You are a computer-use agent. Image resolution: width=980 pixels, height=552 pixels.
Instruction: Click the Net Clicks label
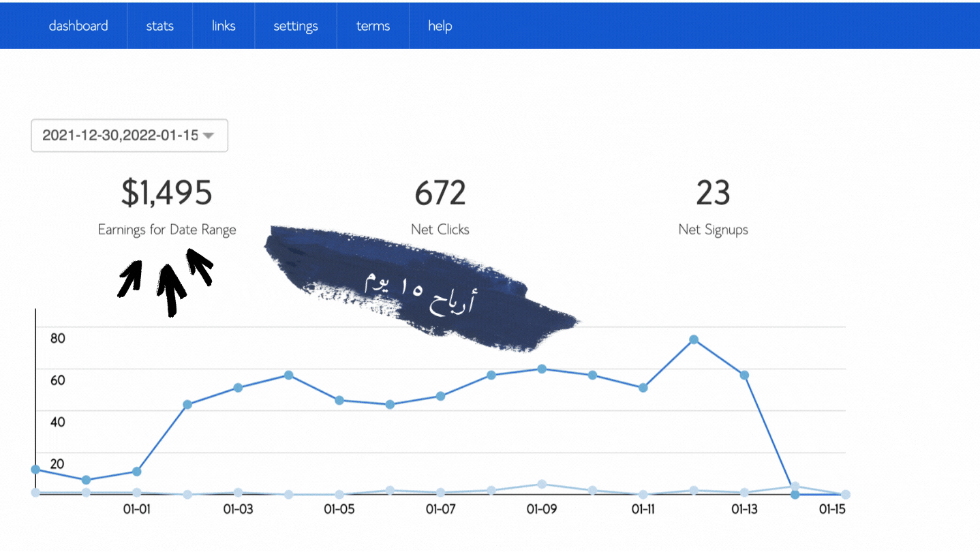pyautogui.click(x=440, y=230)
